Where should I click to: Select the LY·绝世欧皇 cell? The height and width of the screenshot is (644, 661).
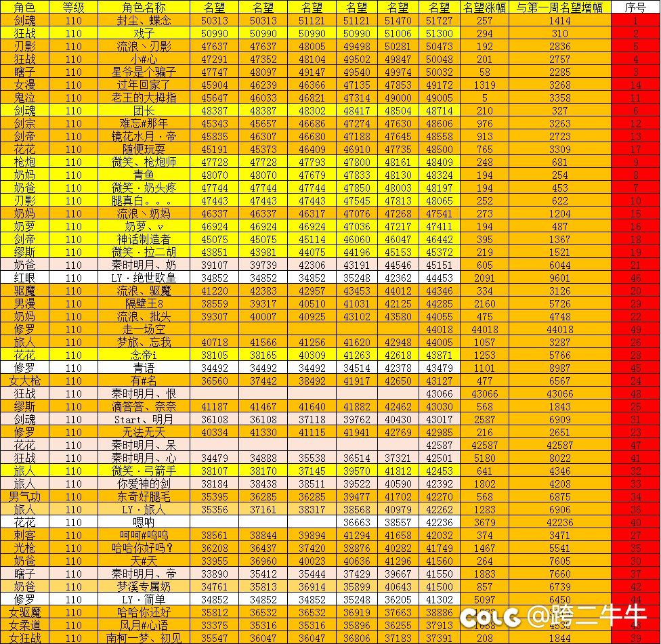pos(144,278)
